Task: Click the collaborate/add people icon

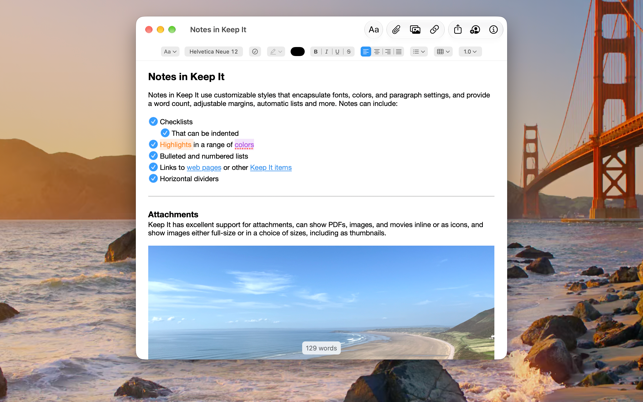Action: (x=475, y=30)
